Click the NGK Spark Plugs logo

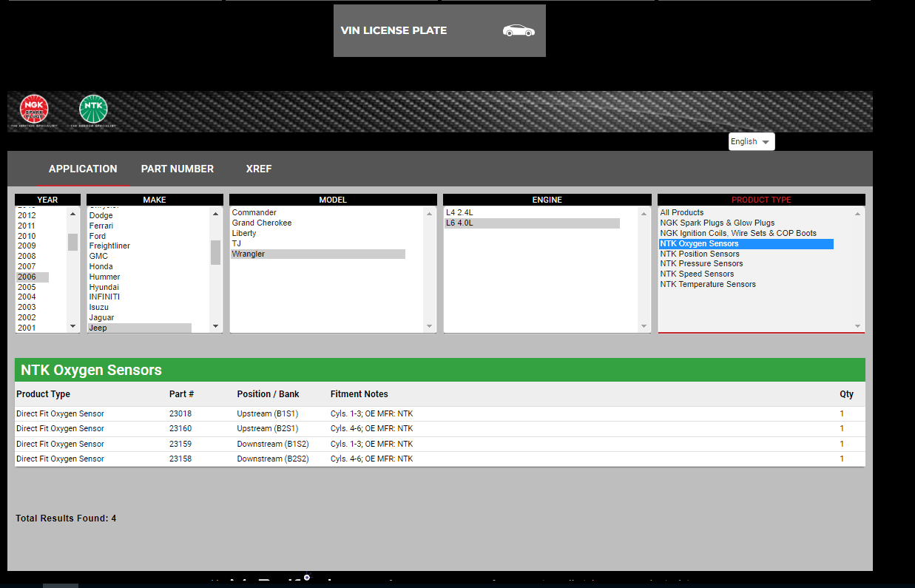[x=34, y=109]
